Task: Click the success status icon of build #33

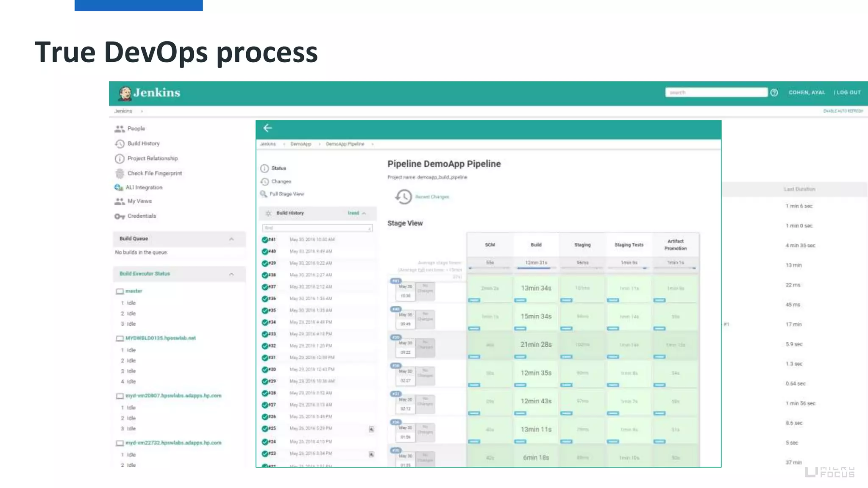Action: pos(265,334)
